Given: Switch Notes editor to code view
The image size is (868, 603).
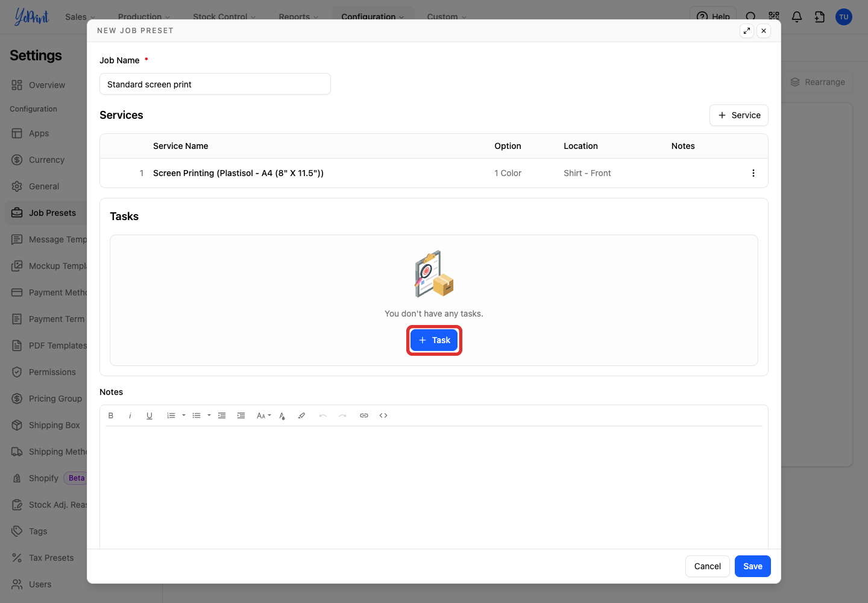Looking at the screenshot, I should (x=383, y=415).
